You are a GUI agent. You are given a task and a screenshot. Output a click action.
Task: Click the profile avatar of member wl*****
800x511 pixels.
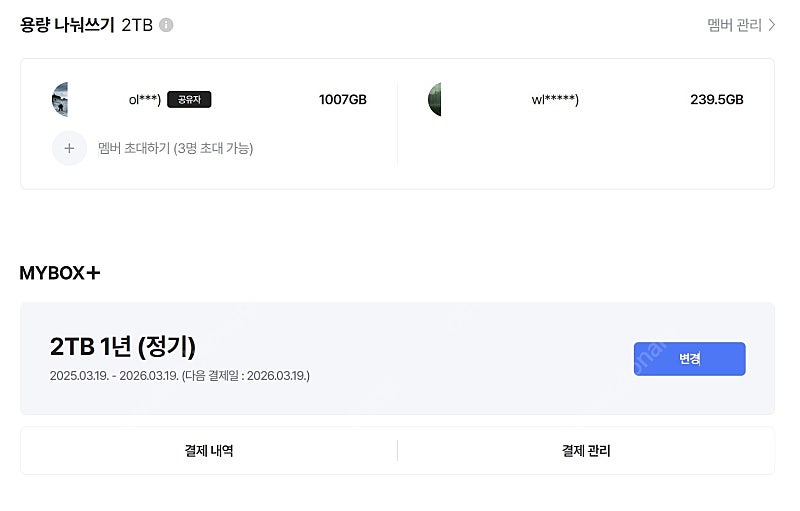pos(435,100)
